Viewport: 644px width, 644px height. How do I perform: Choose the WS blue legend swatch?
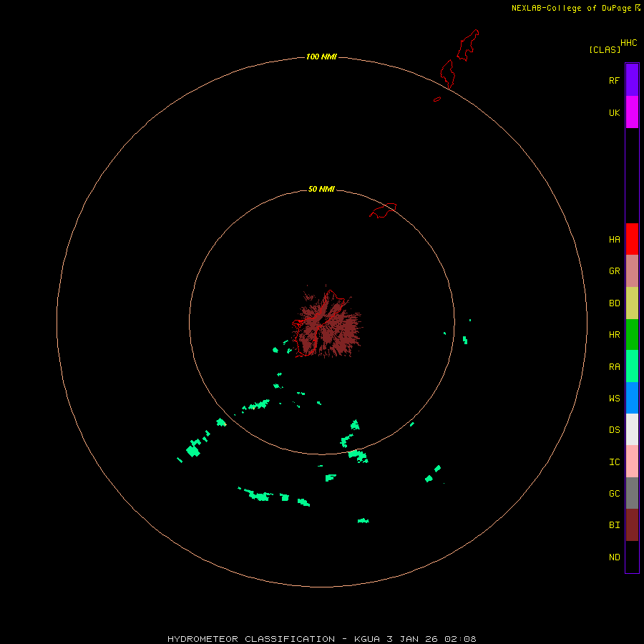tap(632, 398)
